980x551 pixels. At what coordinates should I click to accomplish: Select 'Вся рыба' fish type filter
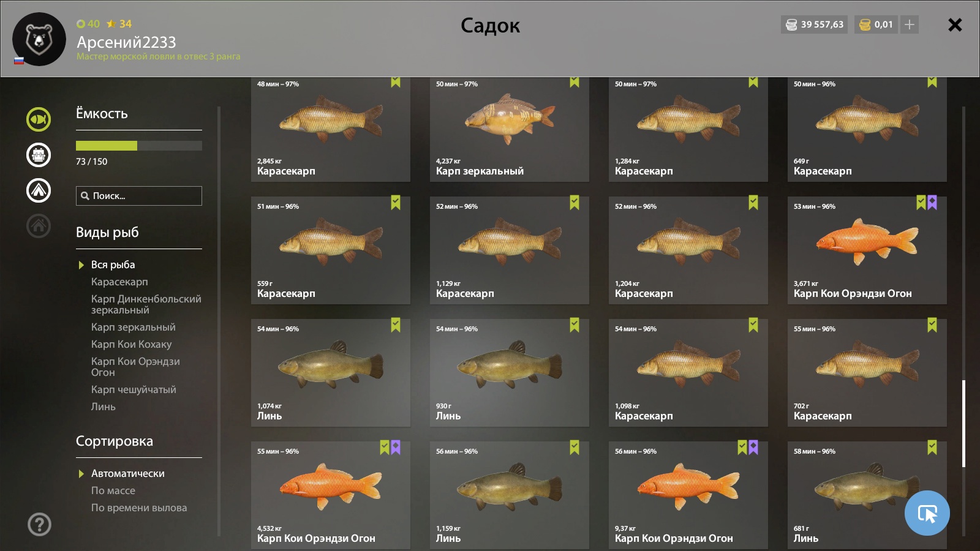(x=113, y=264)
